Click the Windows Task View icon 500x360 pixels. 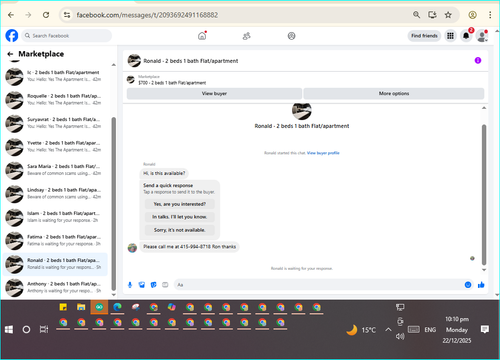click(x=44, y=330)
